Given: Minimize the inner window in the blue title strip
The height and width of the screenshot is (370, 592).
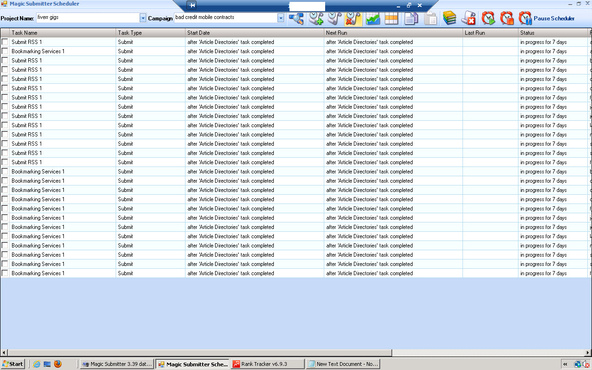Looking at the screenshot, I should pyautogui.click(x=398, y=6).
